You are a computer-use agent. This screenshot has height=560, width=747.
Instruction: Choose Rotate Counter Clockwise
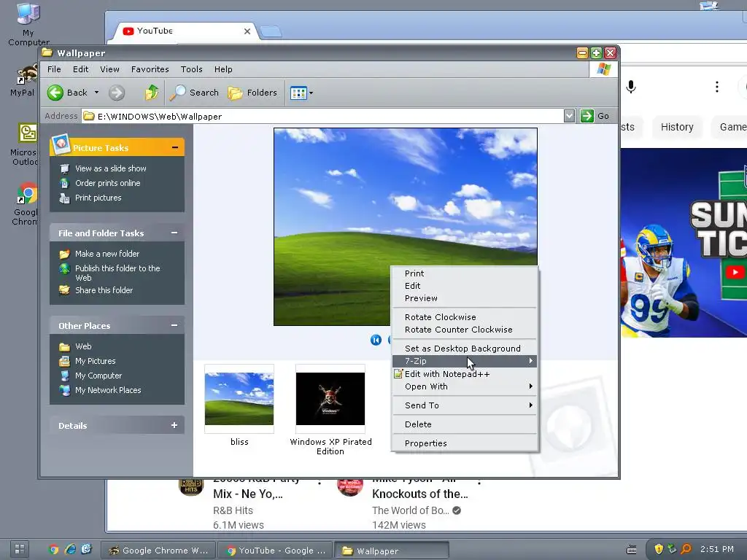(x=464, y=330)
